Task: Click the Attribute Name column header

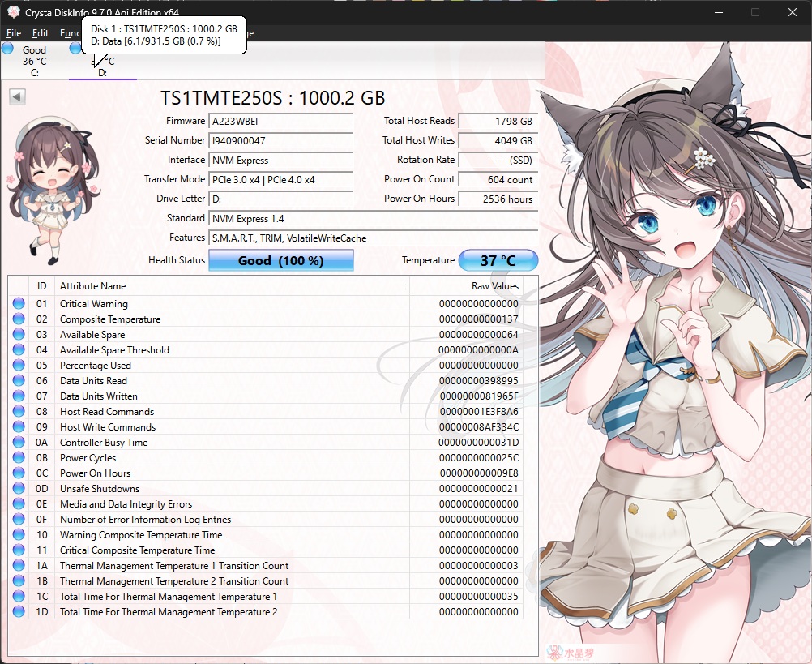Action: [93, 286]
